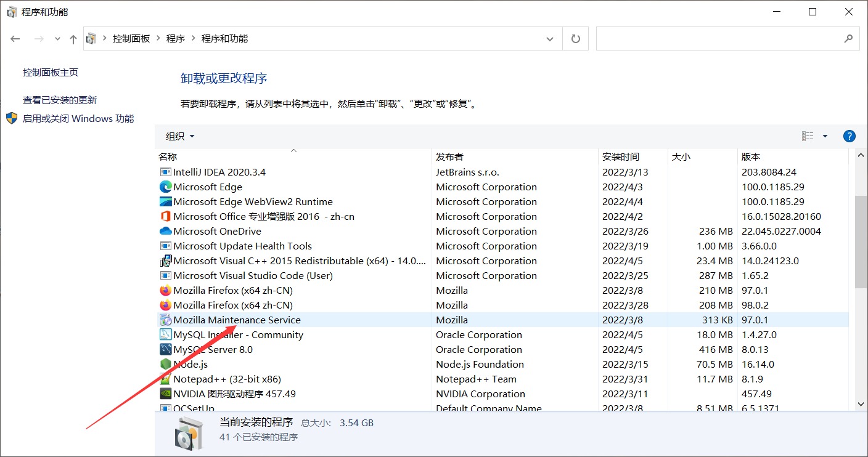The height and width of the screenshot is (457, 868).
Task: Click the MySQL Server 8.0 icon
Action: (x=165, y=350)
